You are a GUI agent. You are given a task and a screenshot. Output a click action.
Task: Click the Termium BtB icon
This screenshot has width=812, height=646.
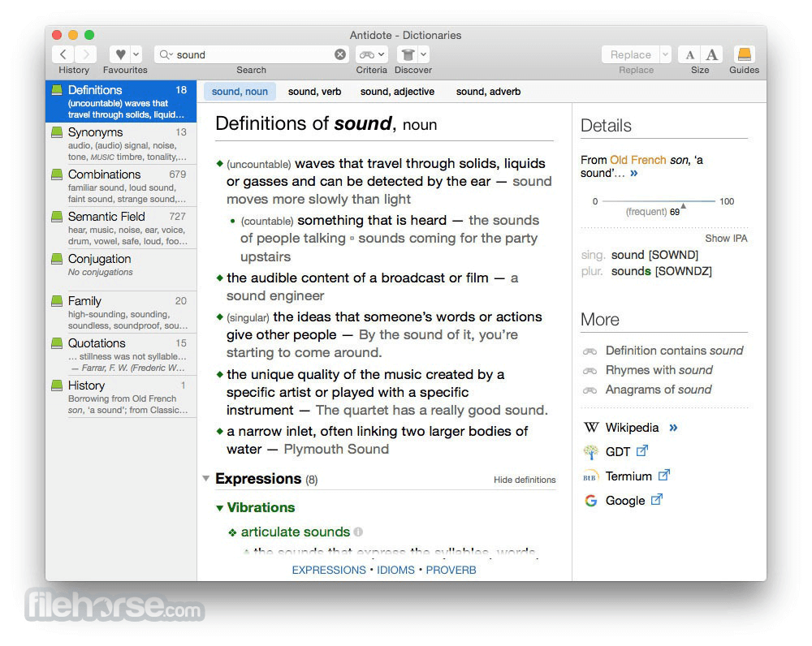click(590, 476)
